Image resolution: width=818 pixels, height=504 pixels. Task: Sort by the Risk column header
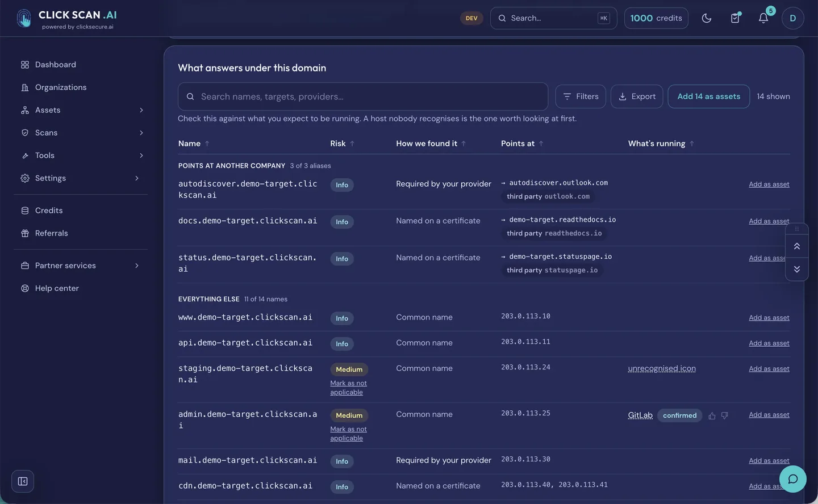343,144
